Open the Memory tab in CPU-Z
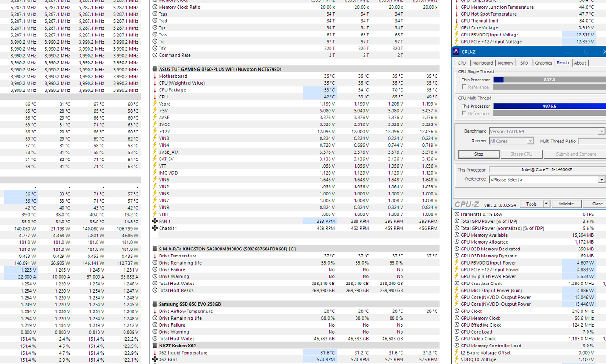Screen dimensions: 606x364 [505, 63]
